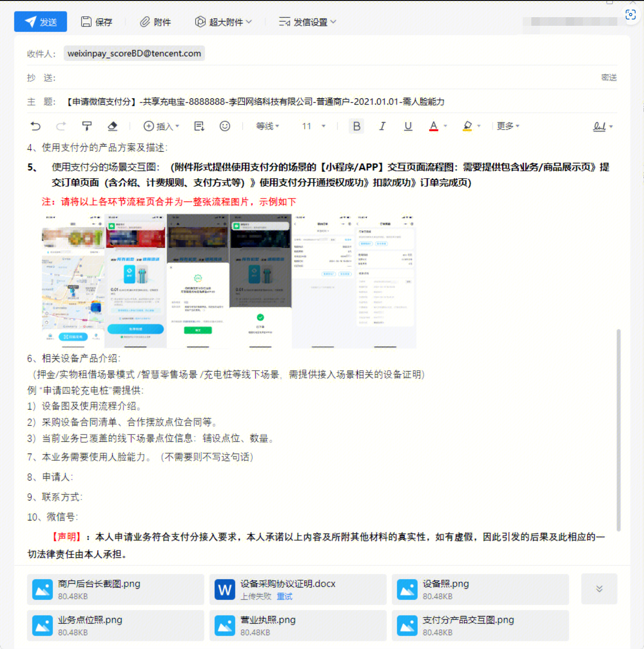Image resolution: width=644 pixels, height=649 pixels.
Task: Click attachment 业务点位照.png
Action: (x=116, y=626)
